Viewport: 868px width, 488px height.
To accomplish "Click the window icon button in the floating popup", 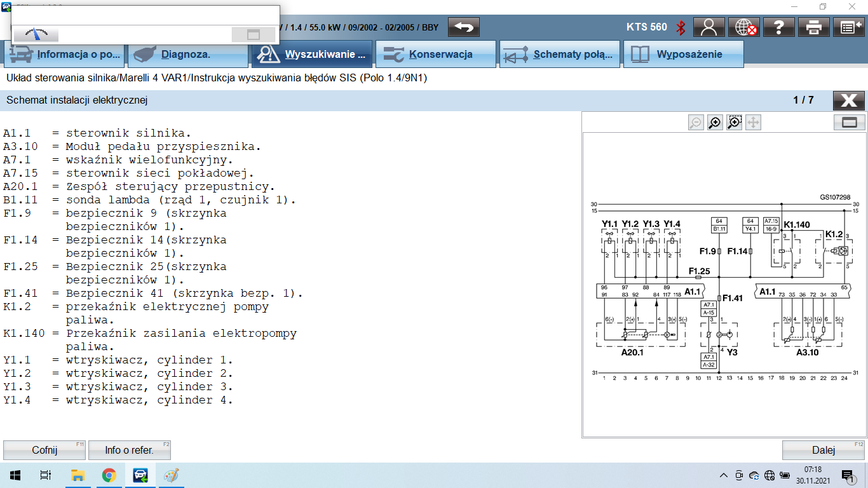I will pyautogui.click(x=254, y=34).
